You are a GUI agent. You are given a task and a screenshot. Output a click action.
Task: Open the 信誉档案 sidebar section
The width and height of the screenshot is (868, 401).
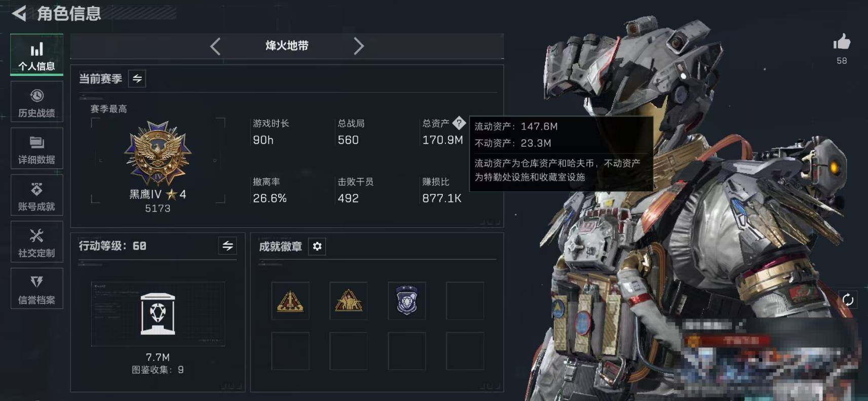(36, 289)
